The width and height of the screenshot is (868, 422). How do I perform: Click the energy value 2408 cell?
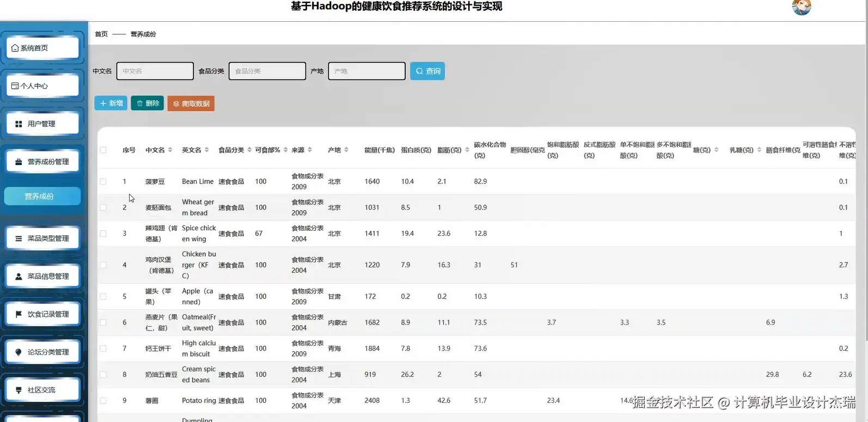pos(372,401)
